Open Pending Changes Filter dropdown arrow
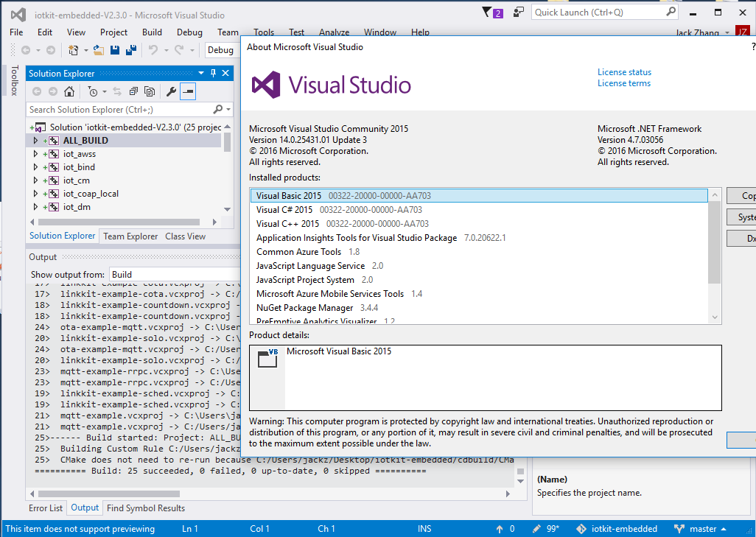Viewport: 756px width, 537px height. tap(104, 91)
